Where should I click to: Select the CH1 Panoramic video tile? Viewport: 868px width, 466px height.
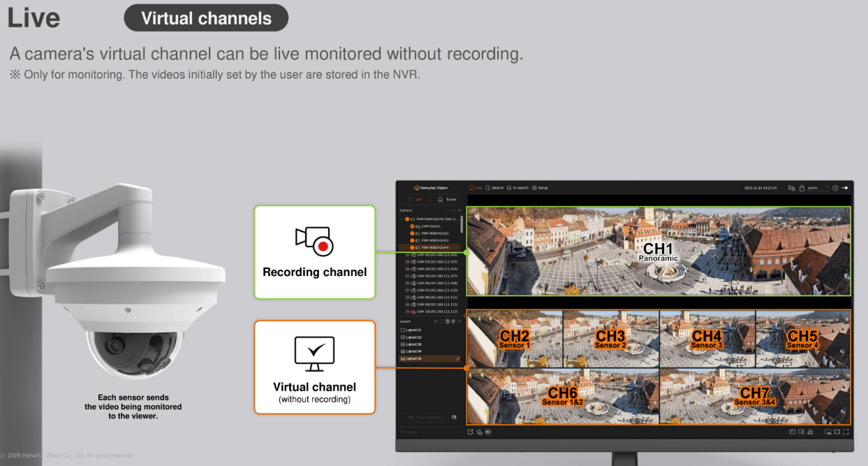point(659,251)
